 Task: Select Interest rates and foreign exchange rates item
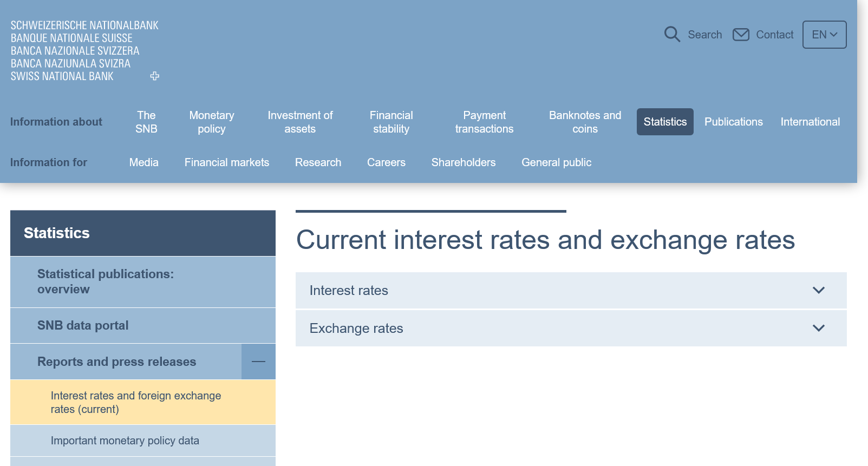coord(136,402)
